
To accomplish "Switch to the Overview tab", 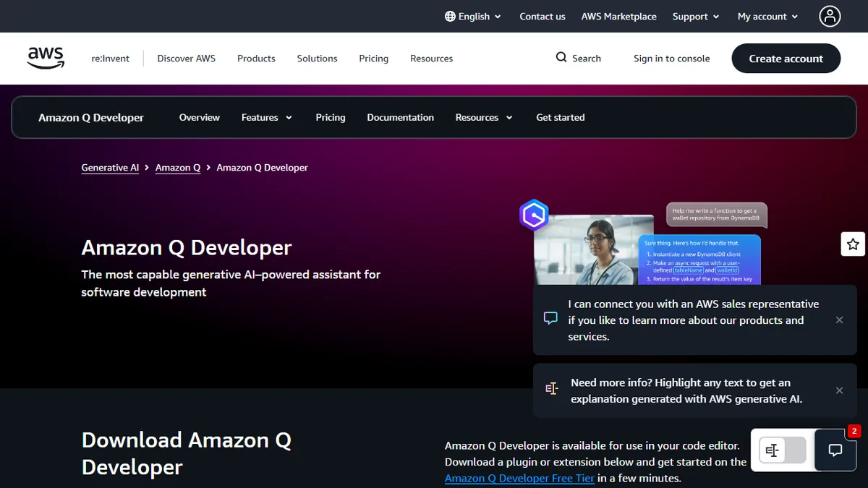I will coord(200,117).
